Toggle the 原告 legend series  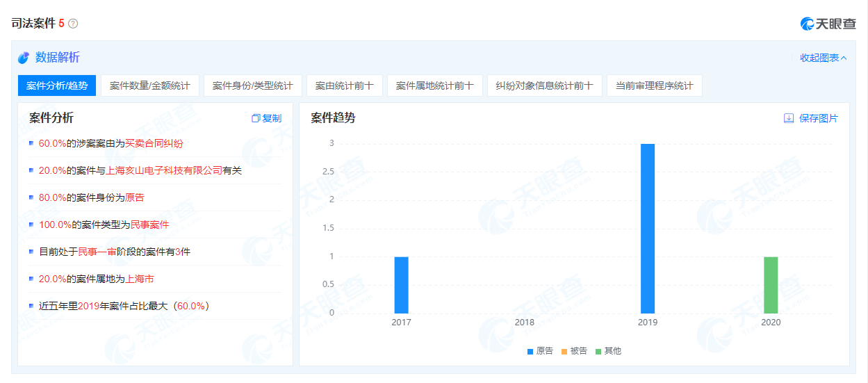pos(540,351)
